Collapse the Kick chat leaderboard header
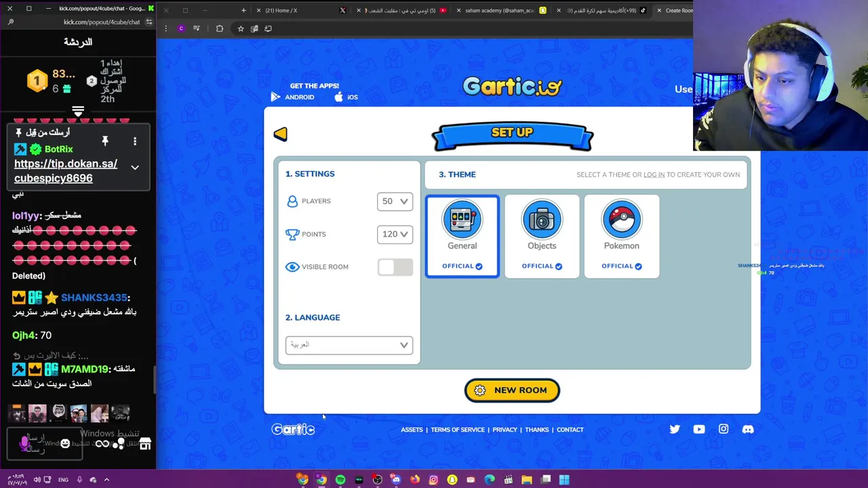Screen dimensions: 868x488 pos(78,110)
